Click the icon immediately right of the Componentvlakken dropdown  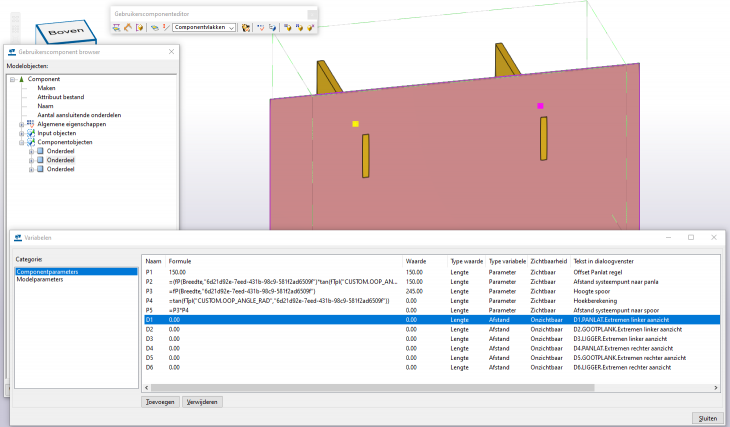(x=246, y=28)
